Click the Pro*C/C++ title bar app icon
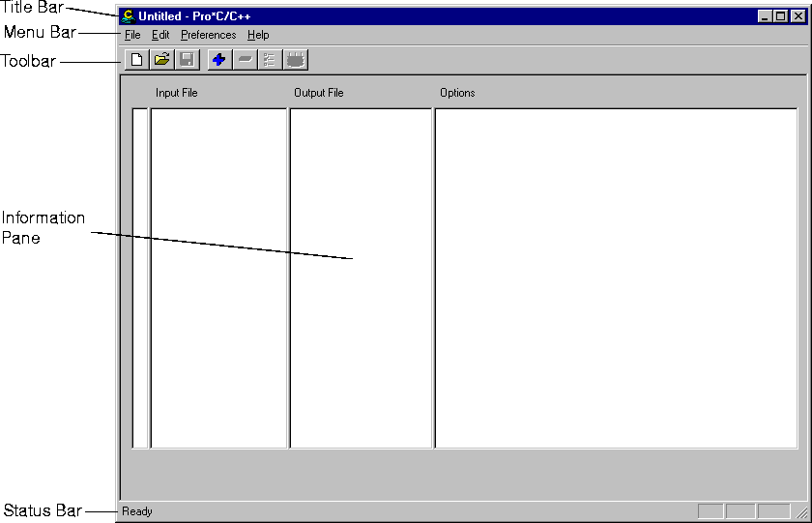812x523 pixels. click(x=129, y=16)
